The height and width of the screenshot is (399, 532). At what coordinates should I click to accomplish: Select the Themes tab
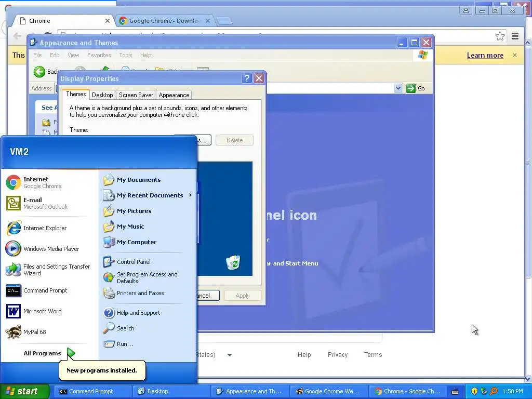coord(76,94)
